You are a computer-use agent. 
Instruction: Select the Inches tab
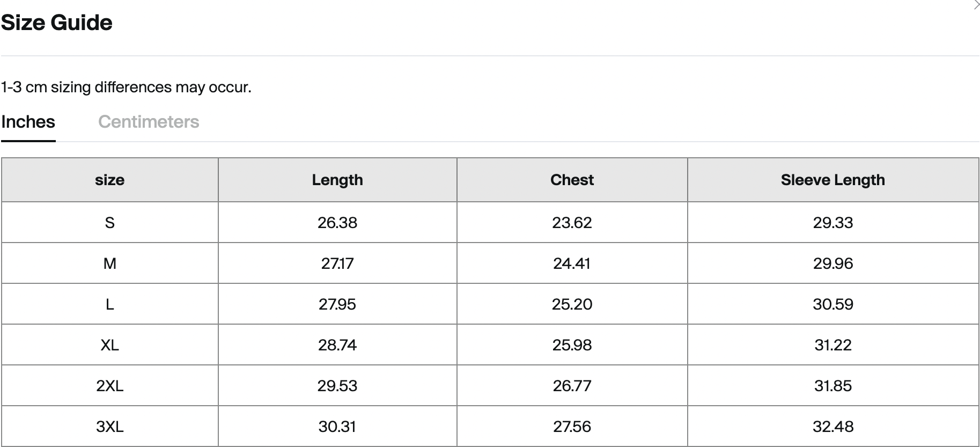pyautogui.click(x=28, y=122)
